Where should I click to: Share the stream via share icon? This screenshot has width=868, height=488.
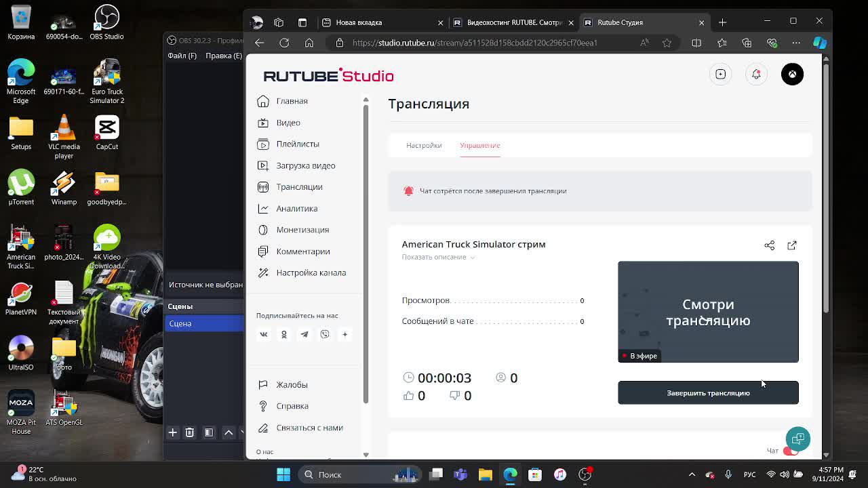(x=769, y=245)
